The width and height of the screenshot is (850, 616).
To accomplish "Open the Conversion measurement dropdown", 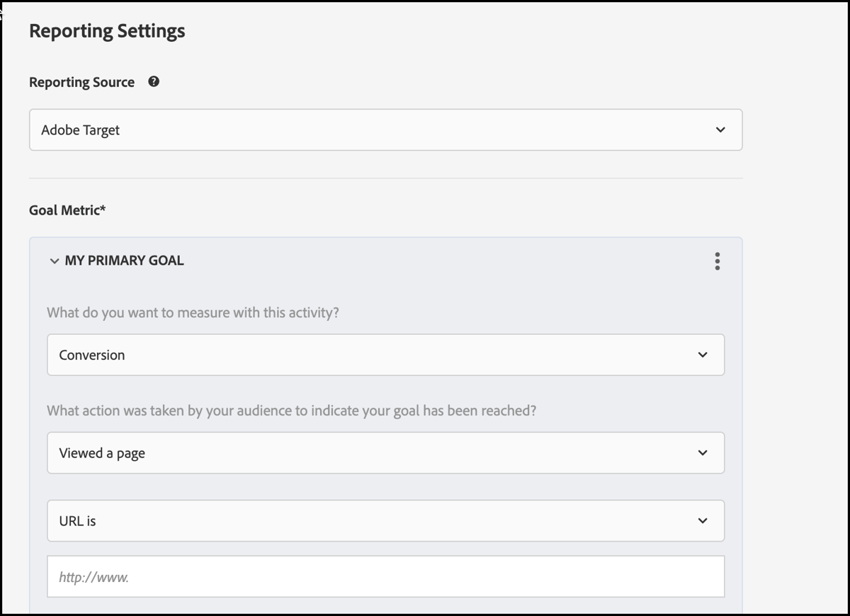I will tap(385, 355).
